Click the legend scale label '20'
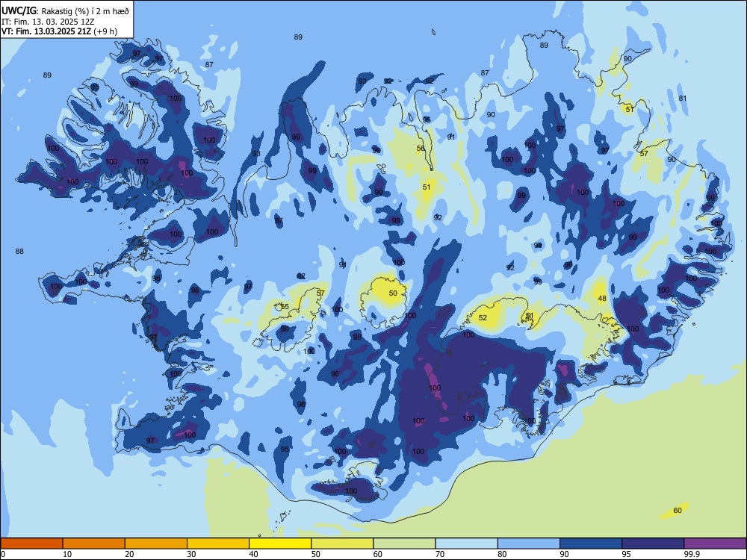Viewport: 747px width, 560px height. 129,554
